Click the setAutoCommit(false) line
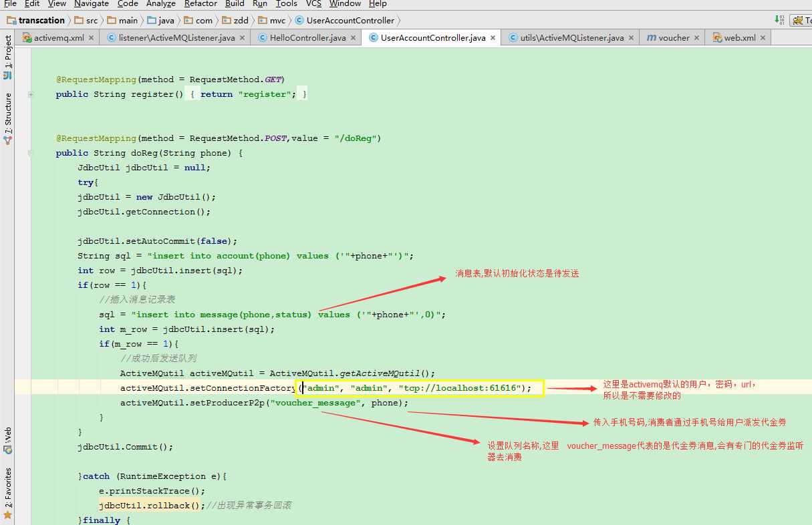 point(157,241)
